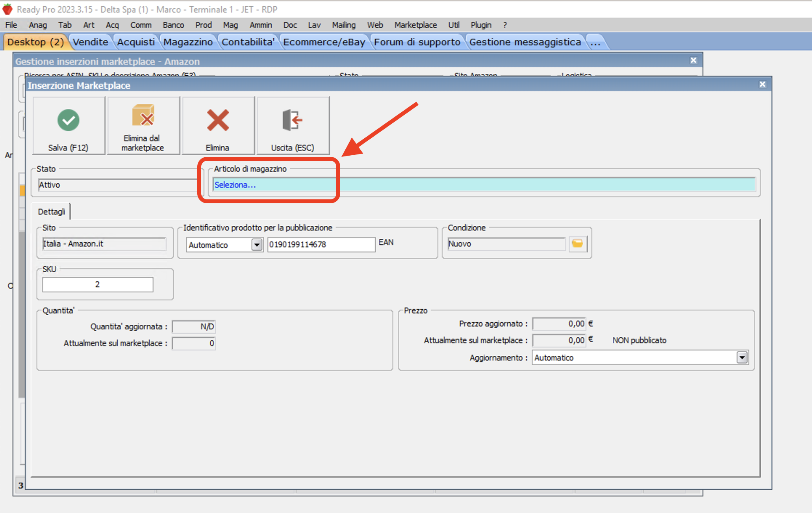812x513 pixels.
Task: Switch to the Desktop (2) tab
Action: (35, 42)
